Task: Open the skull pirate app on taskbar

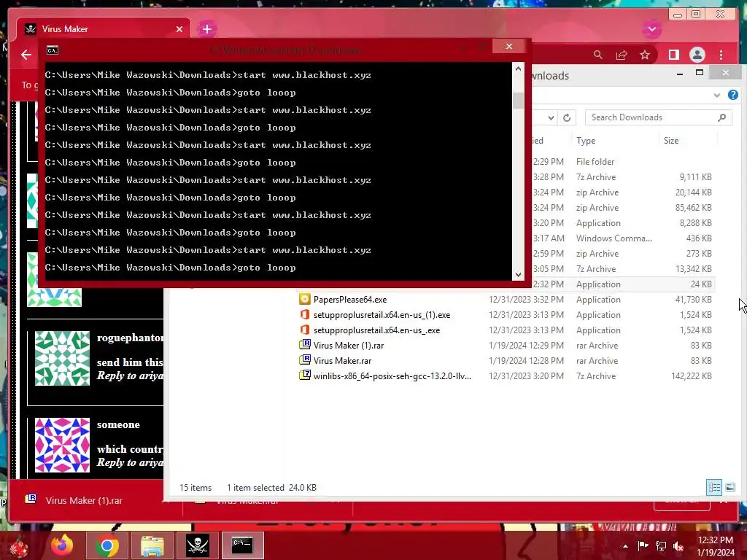Action: pyautogui.click(x=198, y=545)
